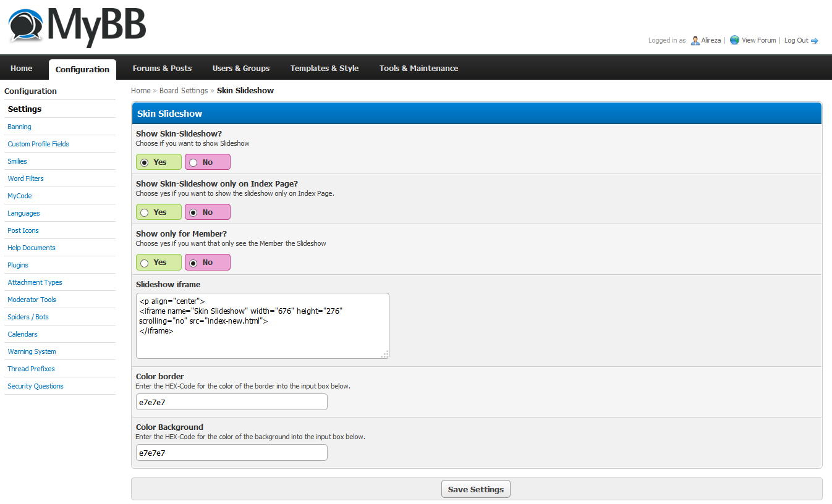The height and width of the screenshot is (504, 832).
Task: Click the Color Background hex input
Action: (231, 453)
